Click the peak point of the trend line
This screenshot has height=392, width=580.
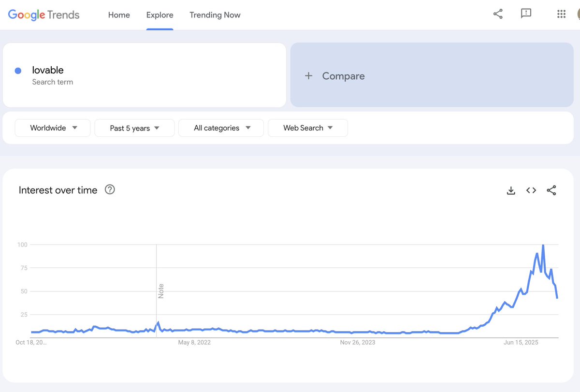(x=543, y=245)
